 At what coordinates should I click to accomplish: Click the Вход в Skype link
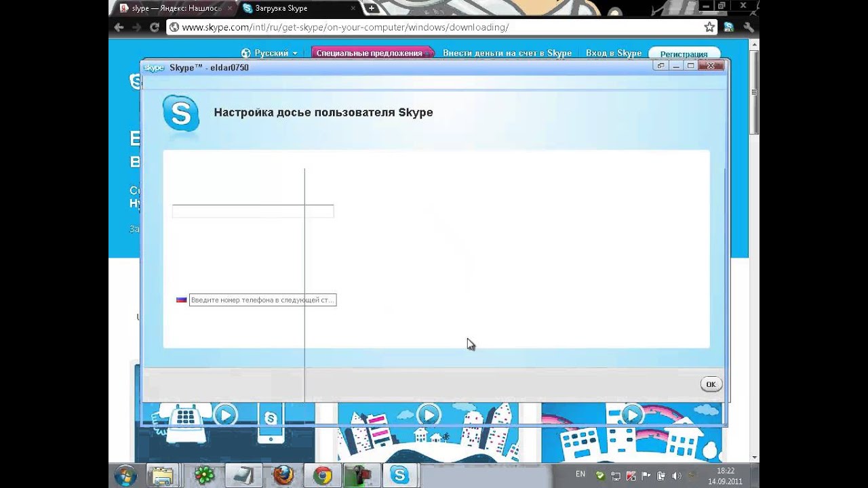[614, 53]
